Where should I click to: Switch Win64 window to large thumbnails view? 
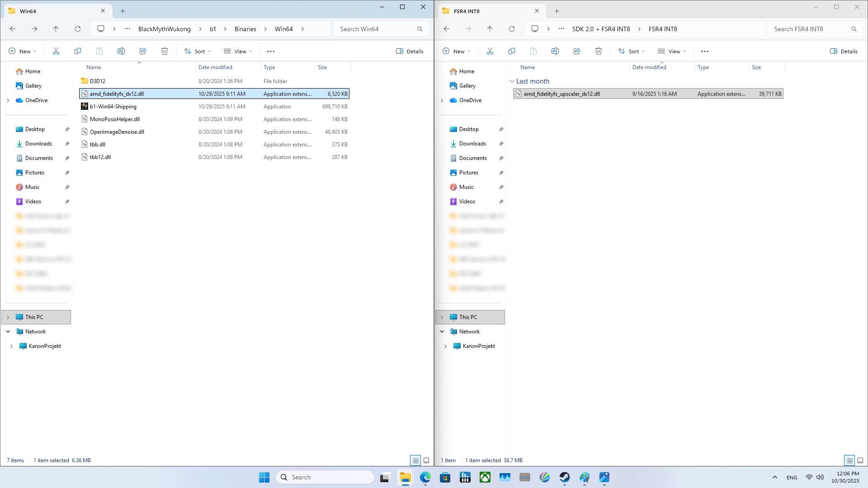point(426,460)
